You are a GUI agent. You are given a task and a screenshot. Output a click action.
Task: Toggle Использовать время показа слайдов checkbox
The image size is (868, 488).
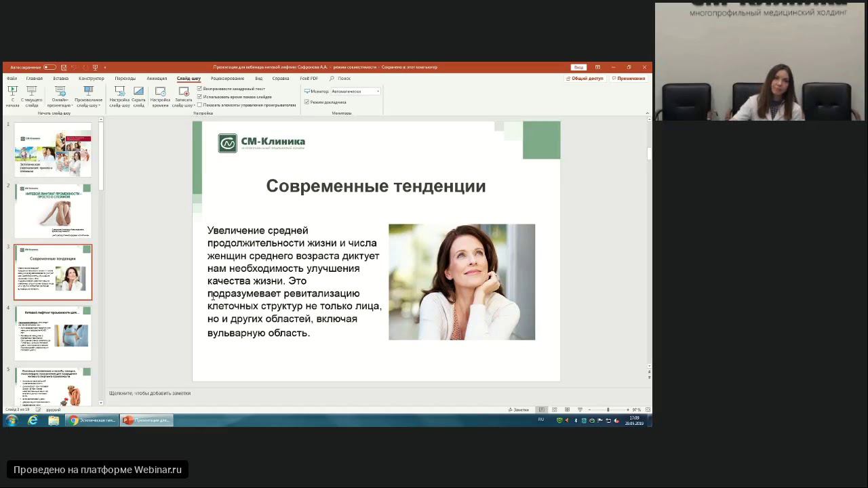(200, 97)
